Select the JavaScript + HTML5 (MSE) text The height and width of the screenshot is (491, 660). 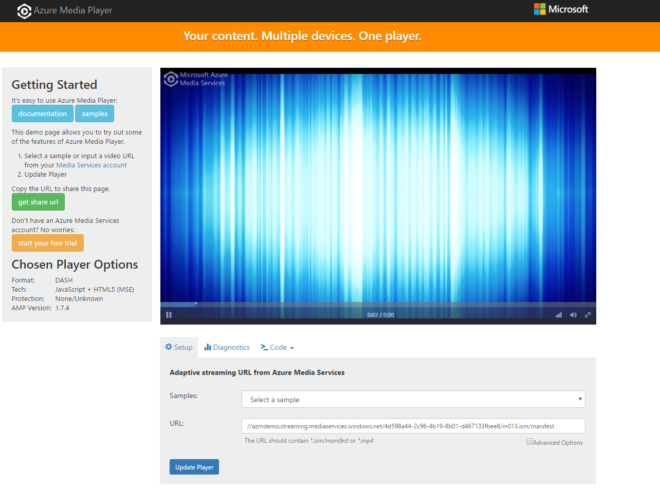click(x=95, y=289)
